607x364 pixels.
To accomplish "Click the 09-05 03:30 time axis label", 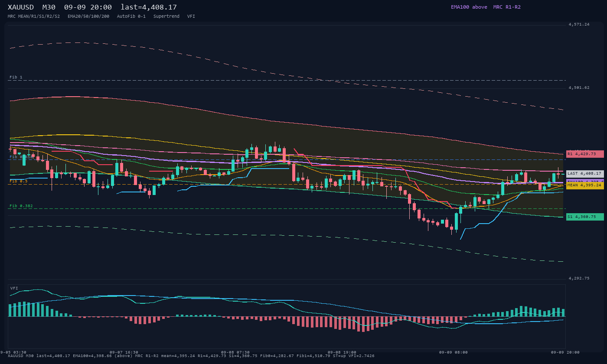I will (x=13, y=352).
